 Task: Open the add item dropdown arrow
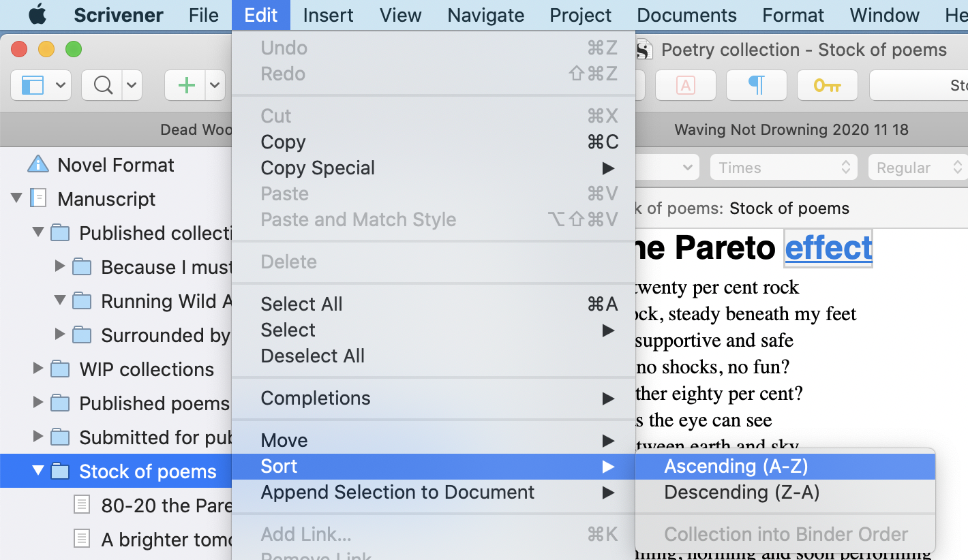pyautogui.click(x=215, y=85)
